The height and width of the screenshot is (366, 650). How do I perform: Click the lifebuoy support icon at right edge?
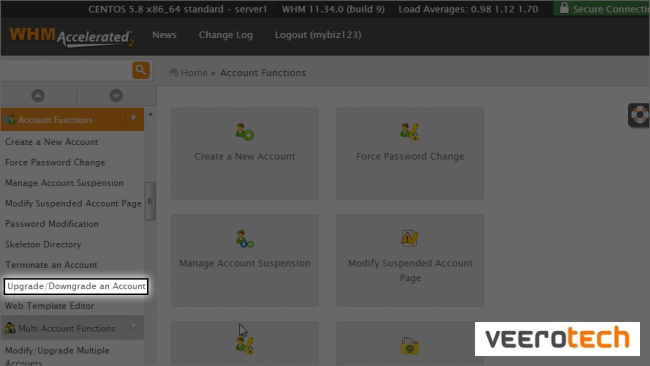coord(640,115)
